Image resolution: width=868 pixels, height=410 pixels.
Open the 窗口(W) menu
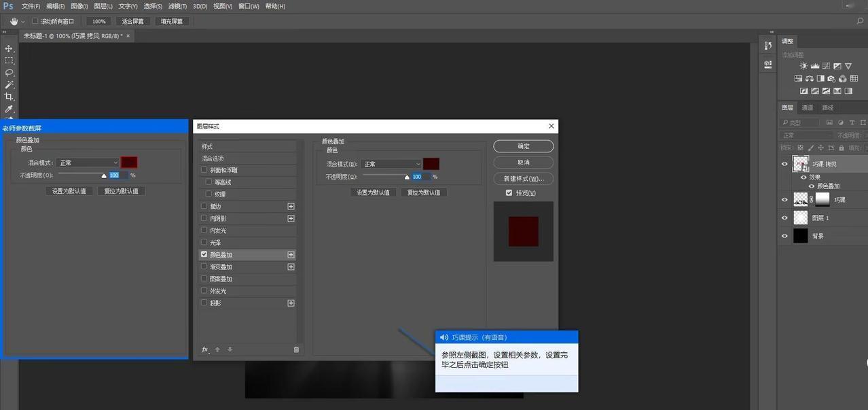[x=249, y=6]
